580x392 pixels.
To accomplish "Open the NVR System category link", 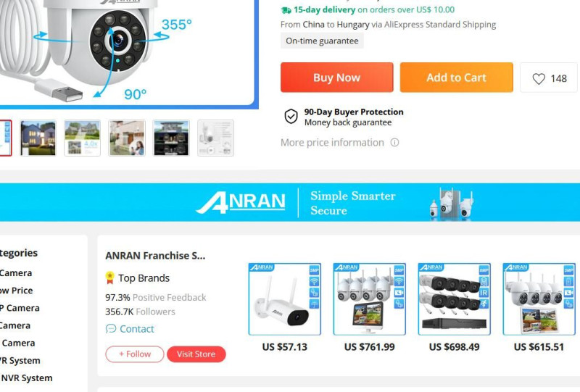I will (x=27, y=378).
